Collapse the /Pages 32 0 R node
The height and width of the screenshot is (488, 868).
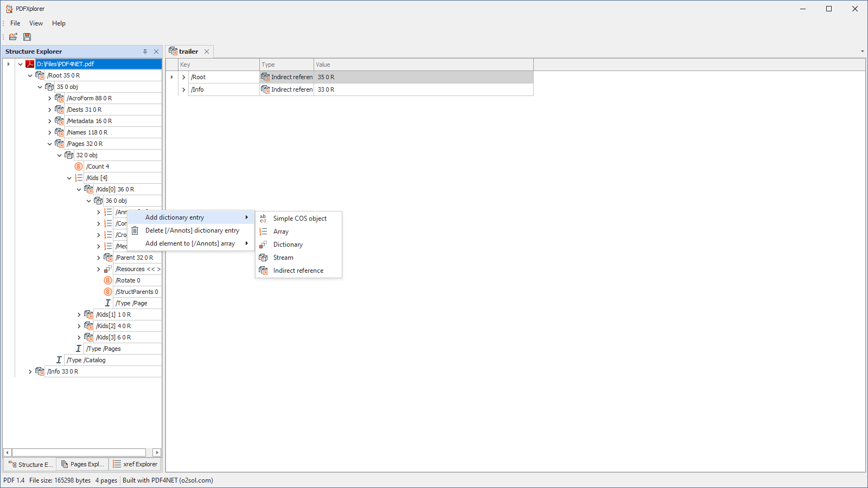pos(50,143)
